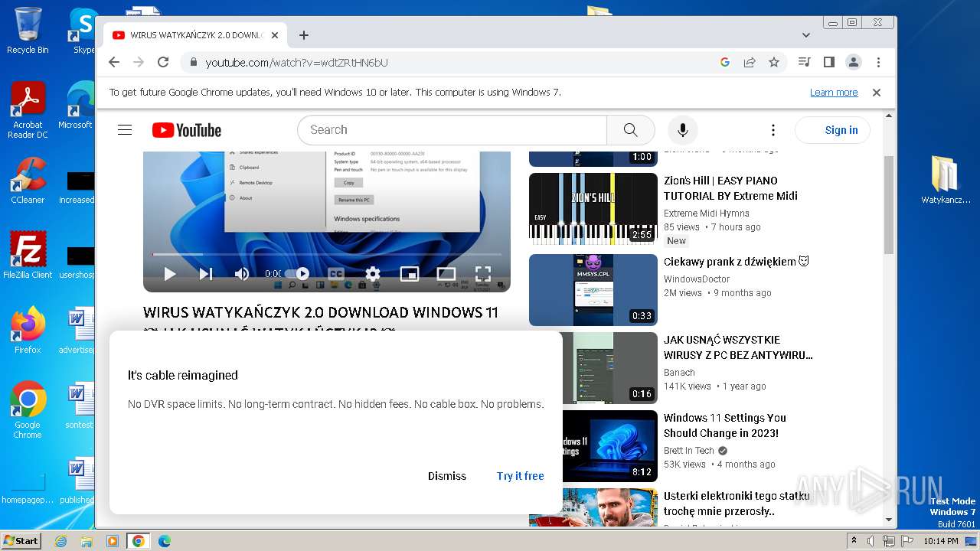The width and height of the screenshot is (980, 551).
Task: Open Internet Explorer from the taskbar
Action: 60,541
